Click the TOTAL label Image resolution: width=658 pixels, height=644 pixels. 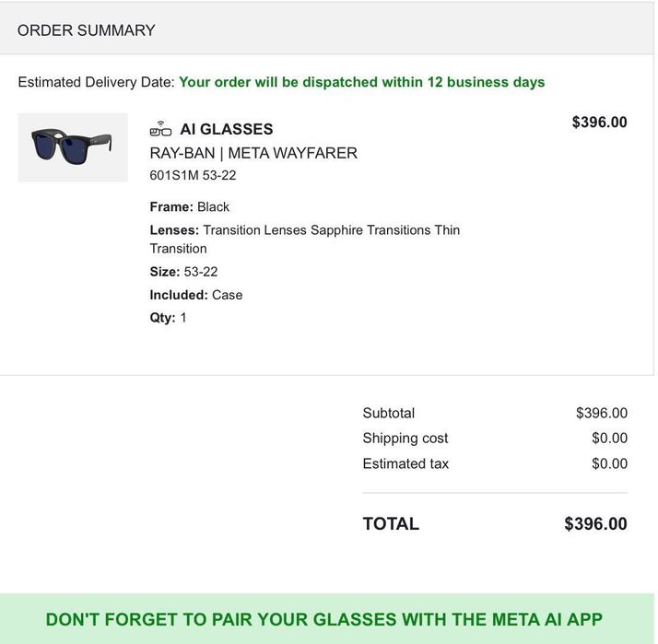pos(391,524)
